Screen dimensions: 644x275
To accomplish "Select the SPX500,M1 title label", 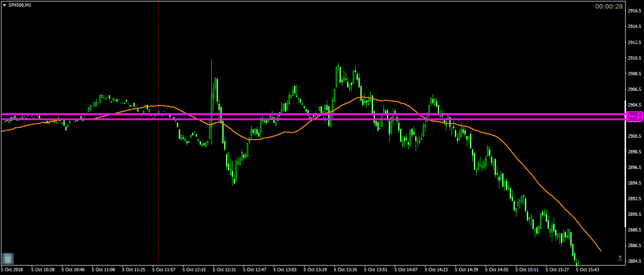I will point(20,4).
